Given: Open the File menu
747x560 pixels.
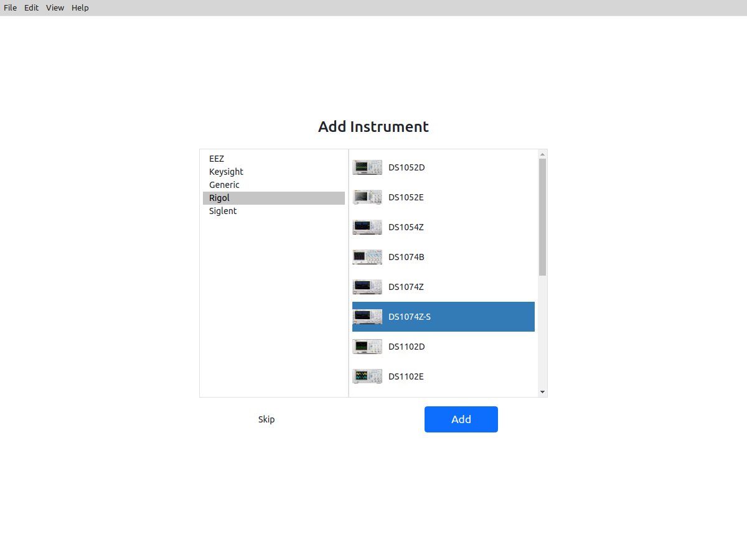Looking at the screenshot, I should [10, 7].
